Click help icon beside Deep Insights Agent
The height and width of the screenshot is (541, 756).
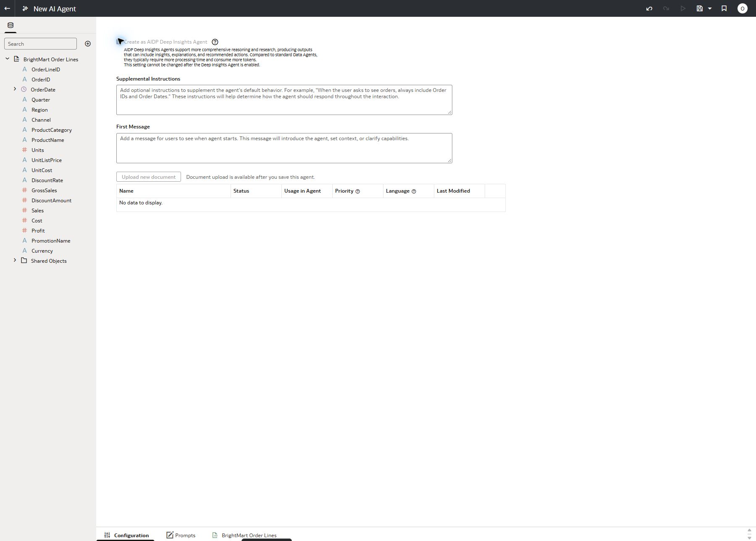215,42
